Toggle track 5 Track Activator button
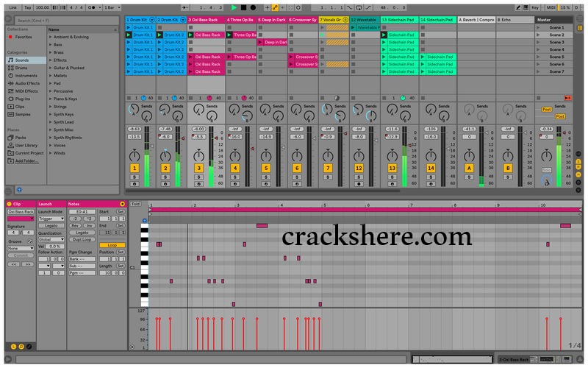The height and width of the screenshot is (368, 588). click(266, 169)
